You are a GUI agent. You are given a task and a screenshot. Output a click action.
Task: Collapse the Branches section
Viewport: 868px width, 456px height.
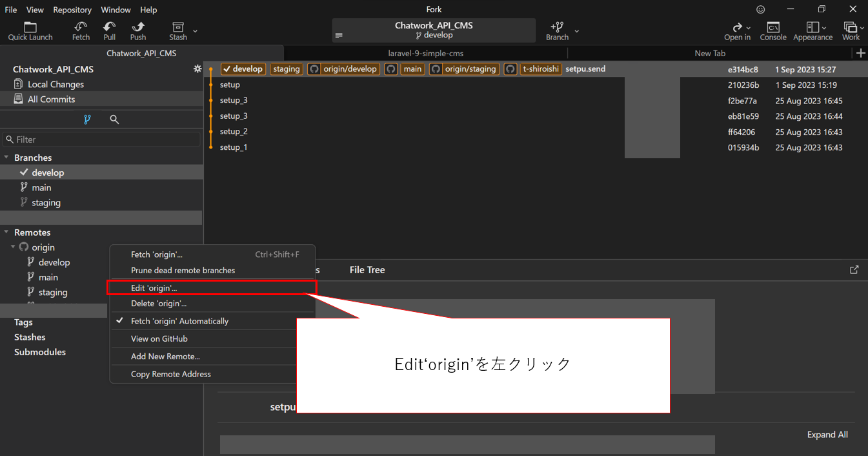[x=6, y=158]
